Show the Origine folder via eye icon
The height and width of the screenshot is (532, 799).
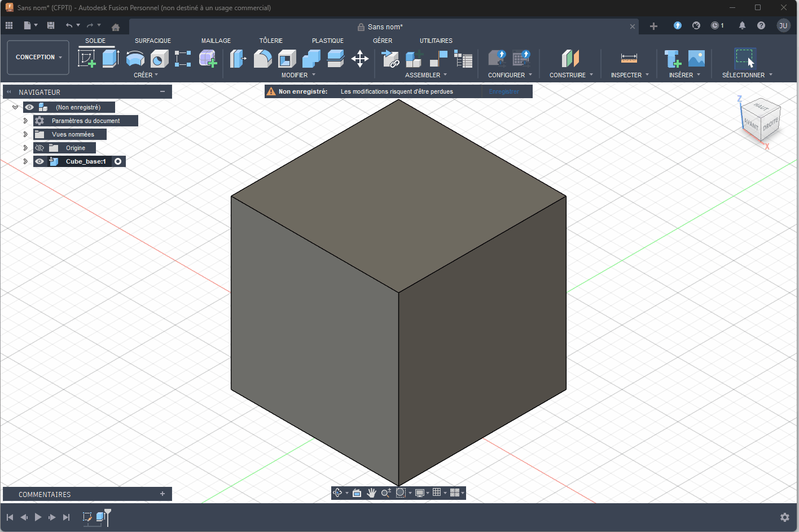coord(39,148)
